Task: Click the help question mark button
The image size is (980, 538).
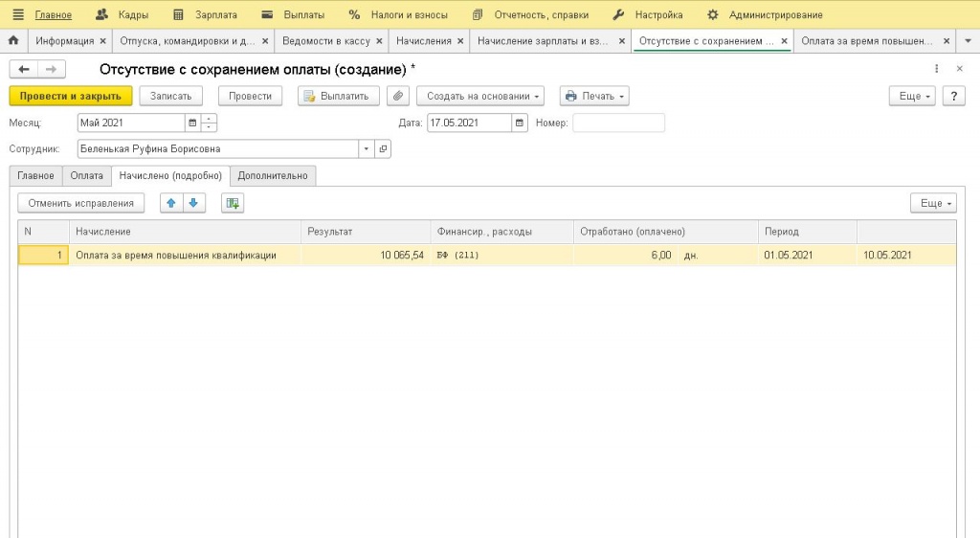Action: click(x=953, y=96)
